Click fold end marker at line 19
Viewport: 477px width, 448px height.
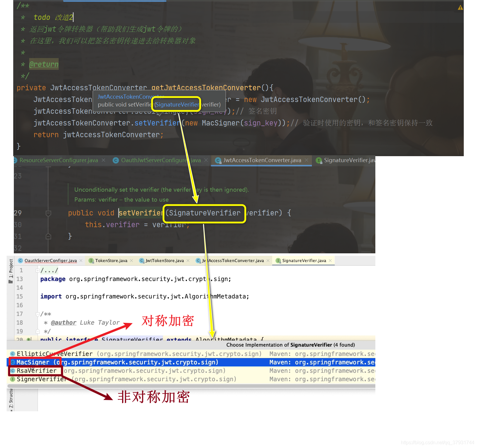click(x=38, y=332)
